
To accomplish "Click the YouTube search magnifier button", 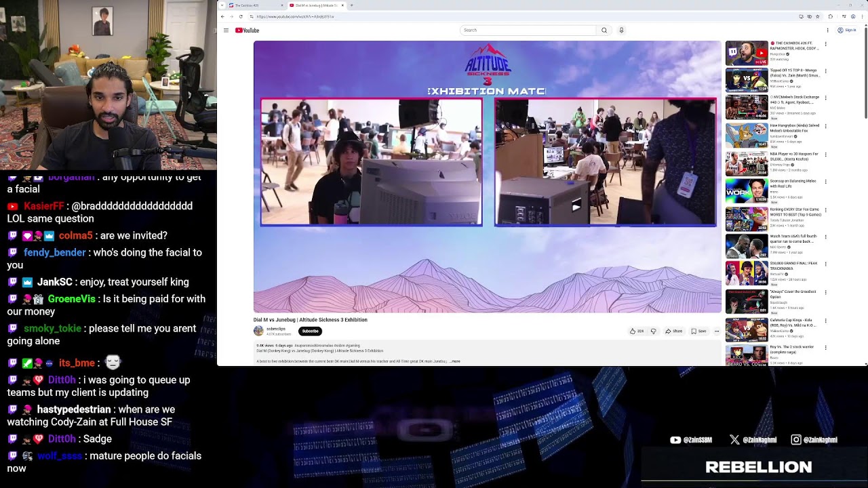I will pos(604,30).
